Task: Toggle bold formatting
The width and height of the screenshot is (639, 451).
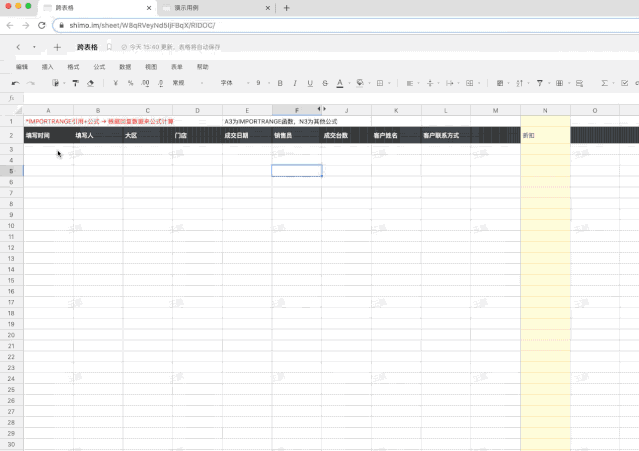Action: (x=280, y=83)
